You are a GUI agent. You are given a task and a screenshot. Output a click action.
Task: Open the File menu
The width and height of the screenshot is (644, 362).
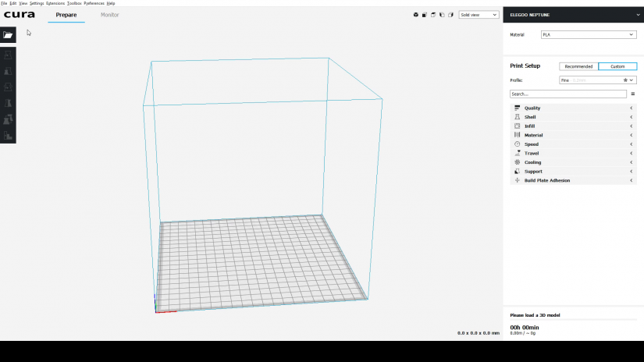point(4,3)
